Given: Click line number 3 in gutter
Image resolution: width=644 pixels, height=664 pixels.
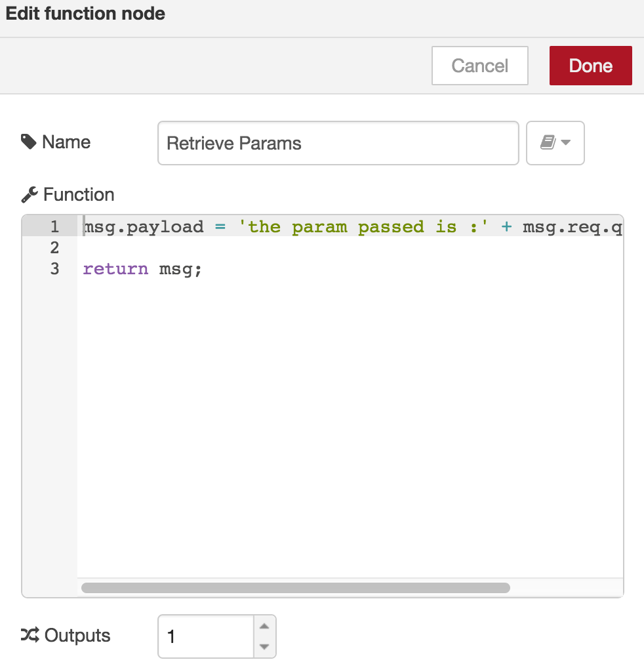Looking at the screenshot, I should click(x=54, y=269).
